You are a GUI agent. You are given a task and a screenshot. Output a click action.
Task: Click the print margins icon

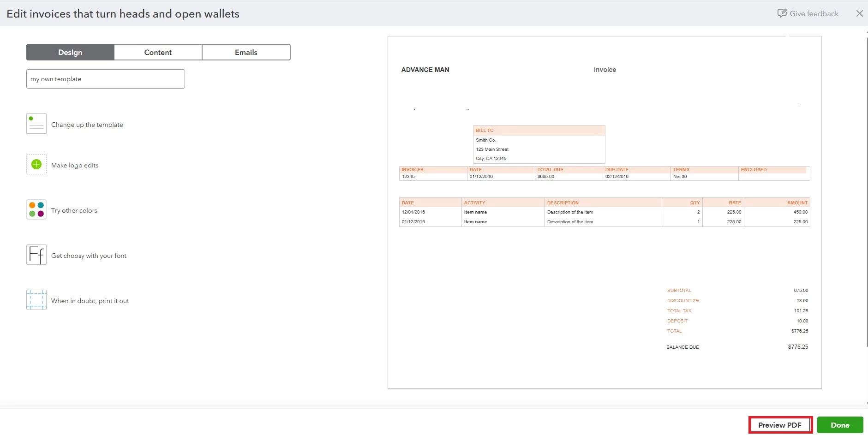[36, 300]
